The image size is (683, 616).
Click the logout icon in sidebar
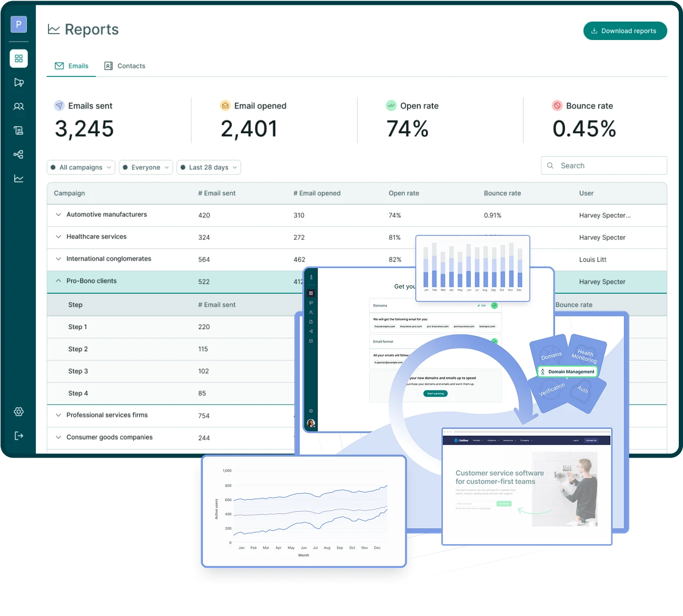[18, 435]
